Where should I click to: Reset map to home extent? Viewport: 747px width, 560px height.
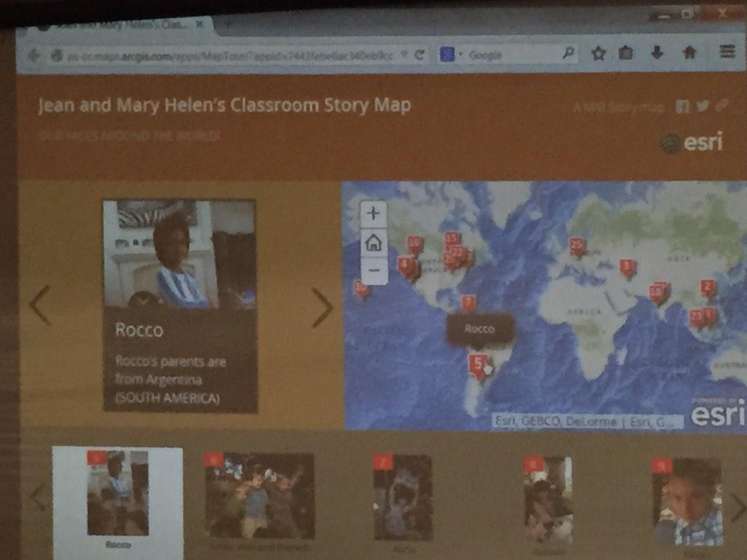click(373, 242)
